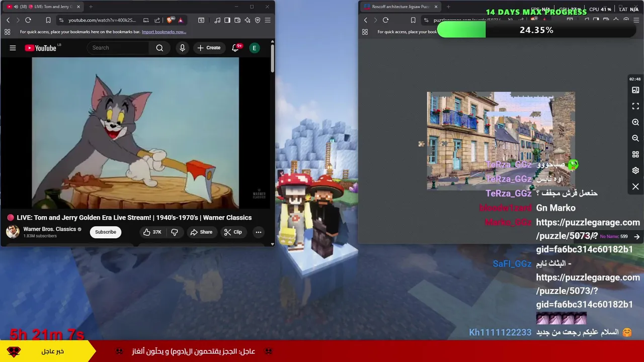
Task: Like the video with 37K likes
Action: [152, 232]
